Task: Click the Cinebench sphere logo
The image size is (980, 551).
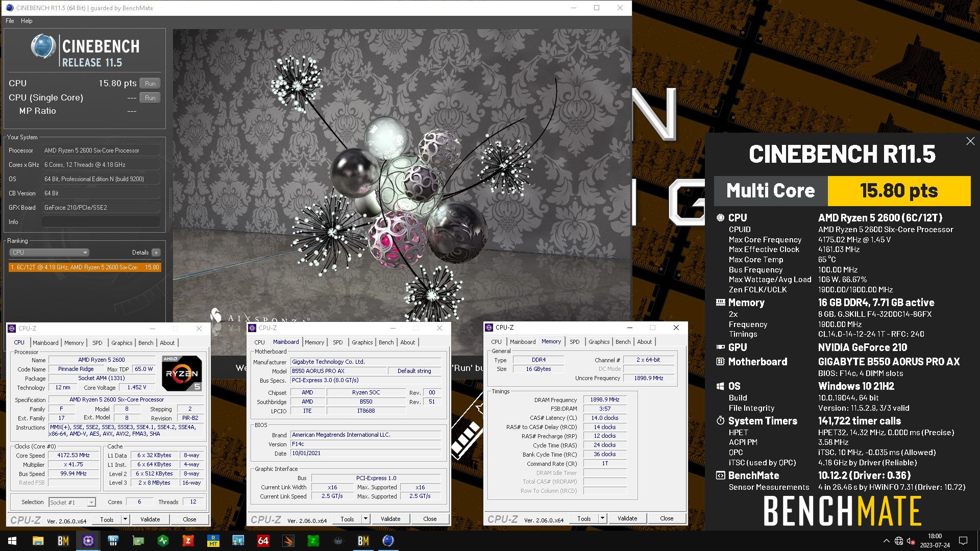Action: (x=43, y=47)
